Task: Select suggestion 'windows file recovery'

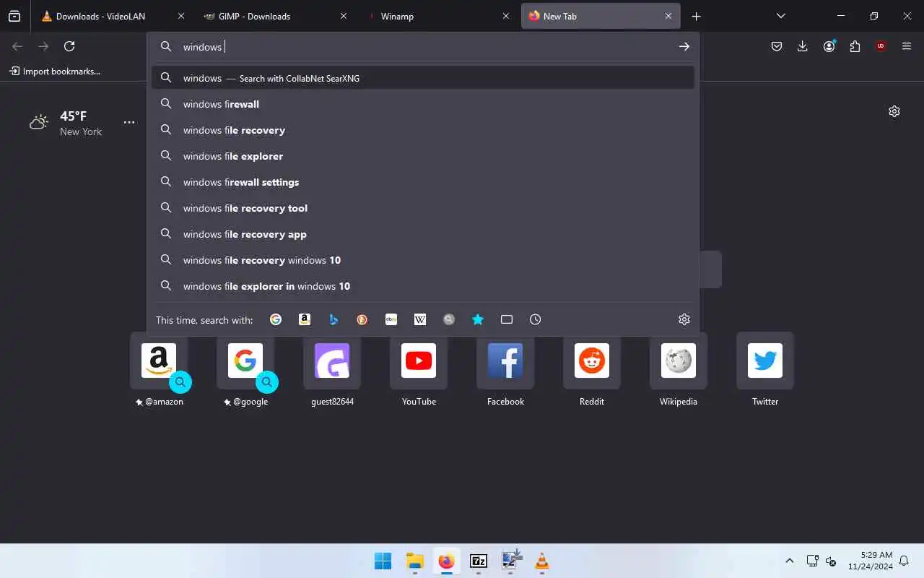Action: point(423,130)
